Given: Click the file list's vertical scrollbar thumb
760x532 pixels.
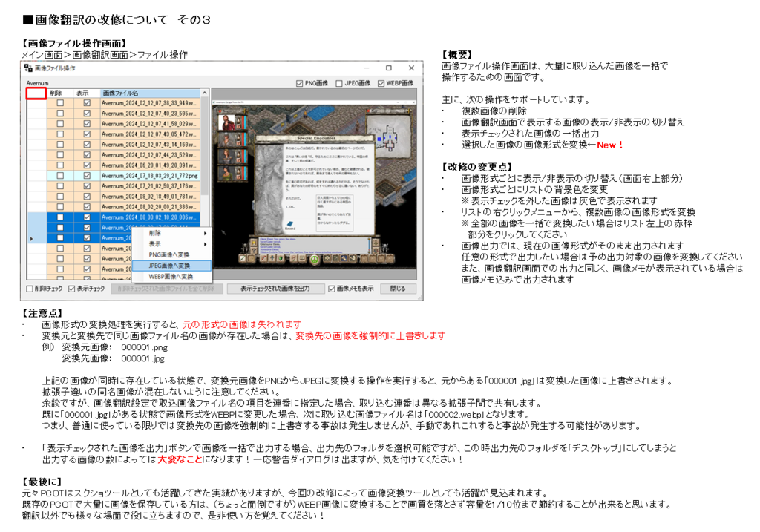Looking at the screenshot, I should click(x=204, y=145).
